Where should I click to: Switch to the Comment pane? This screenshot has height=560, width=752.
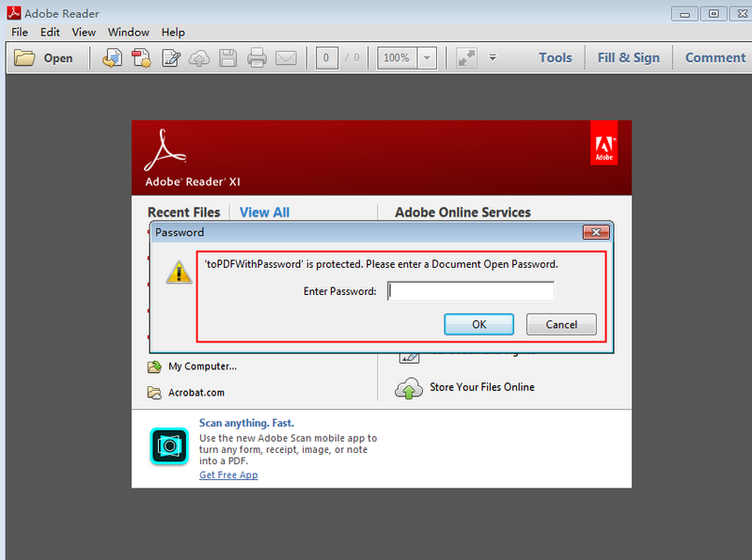pyautogui.click(x=714, y=57)
